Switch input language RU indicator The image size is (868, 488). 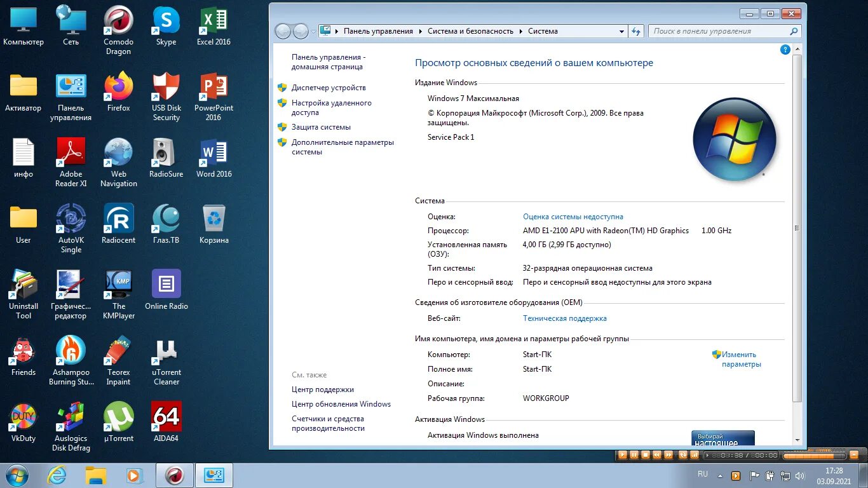click(x=703, y=474)
